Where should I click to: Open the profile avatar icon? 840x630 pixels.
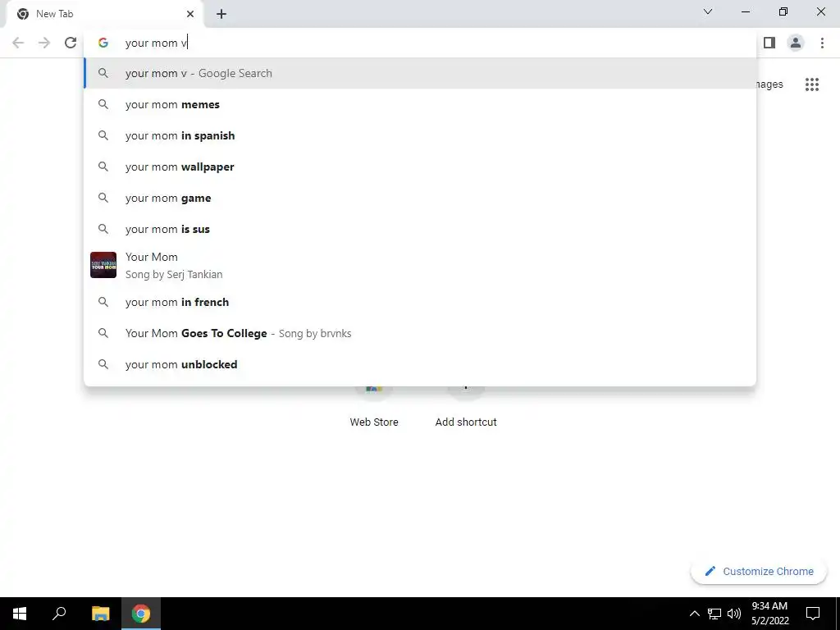[796, 43]
